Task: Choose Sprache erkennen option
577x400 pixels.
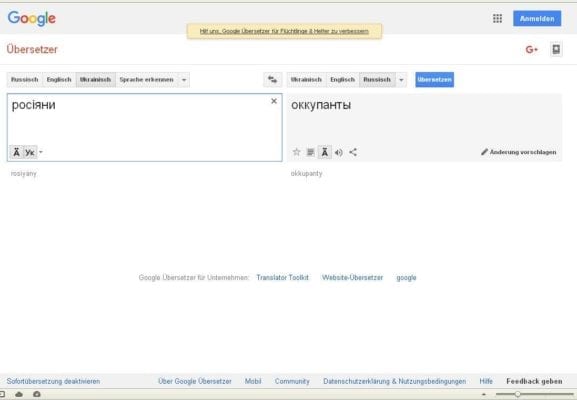Action: 146,79
